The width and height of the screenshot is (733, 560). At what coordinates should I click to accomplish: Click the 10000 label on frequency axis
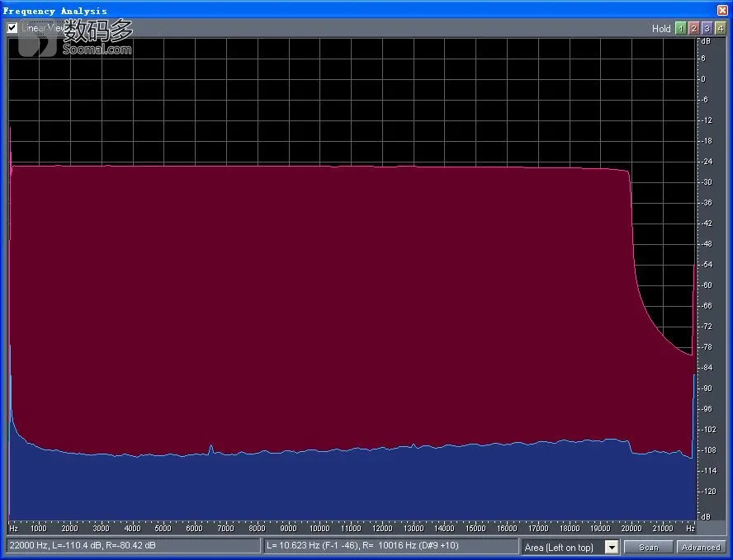[319, 528]
